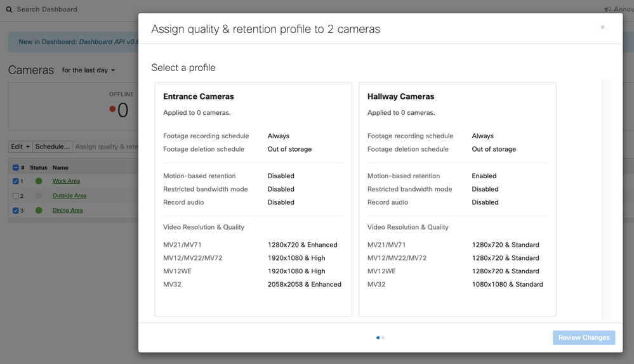Click the Schedule... button
Viewport: 634px width, 364px height.
[52, 146]
